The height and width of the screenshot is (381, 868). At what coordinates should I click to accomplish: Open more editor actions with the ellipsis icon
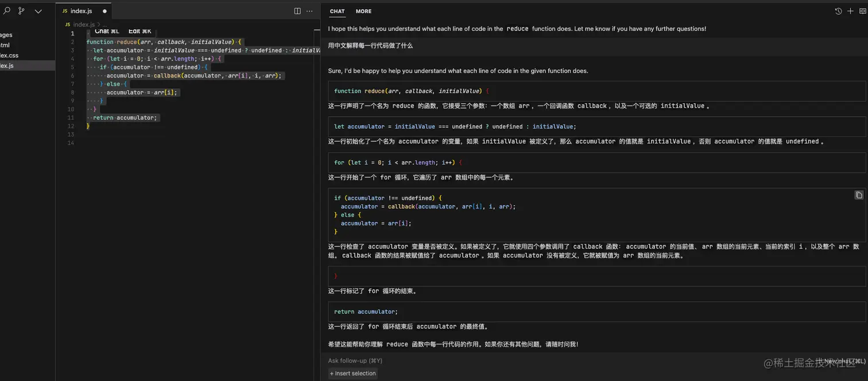pos(309,11)
